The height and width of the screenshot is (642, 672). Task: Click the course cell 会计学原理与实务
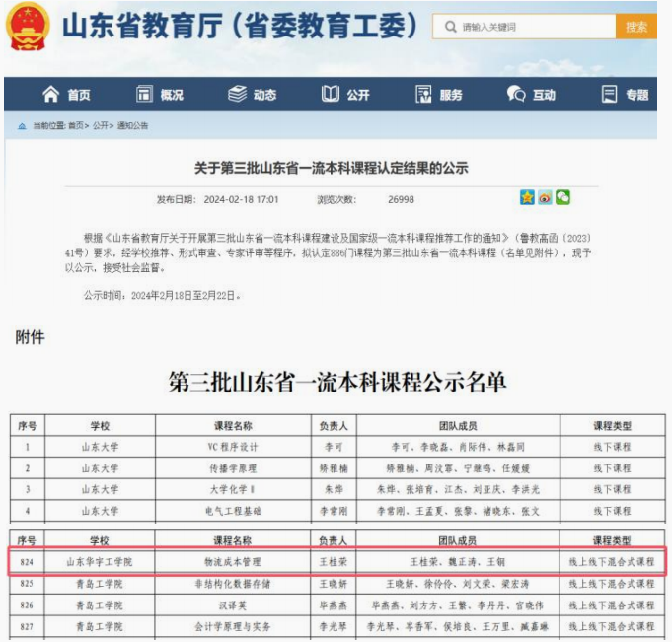pos(233,627)
